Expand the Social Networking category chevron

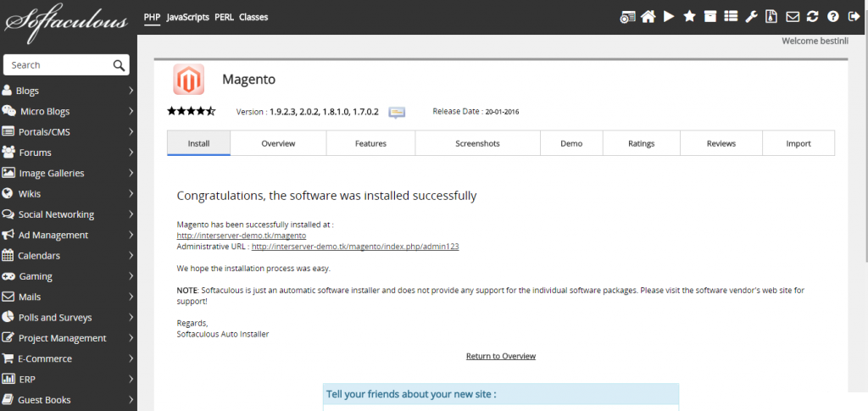[x=131, y=214]
